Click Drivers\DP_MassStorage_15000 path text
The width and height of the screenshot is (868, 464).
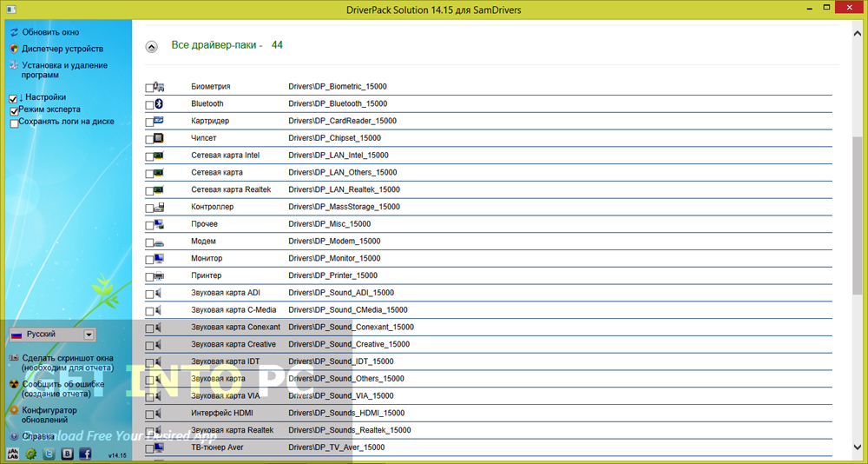point(344,207)
